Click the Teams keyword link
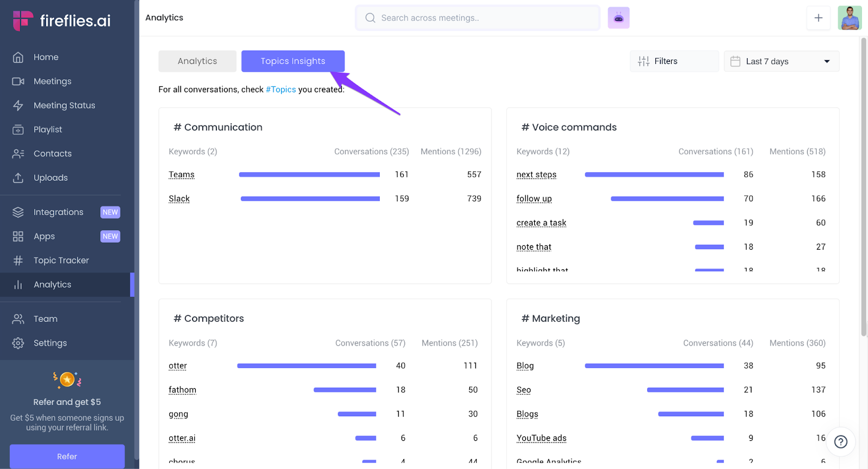868x469 pixels. pyautogui.click(x=181, y=175)
